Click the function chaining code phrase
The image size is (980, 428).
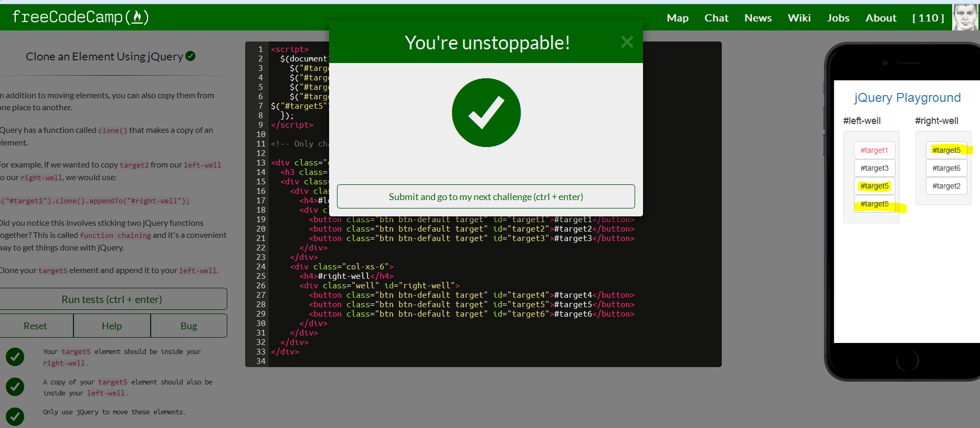(115, 236)
